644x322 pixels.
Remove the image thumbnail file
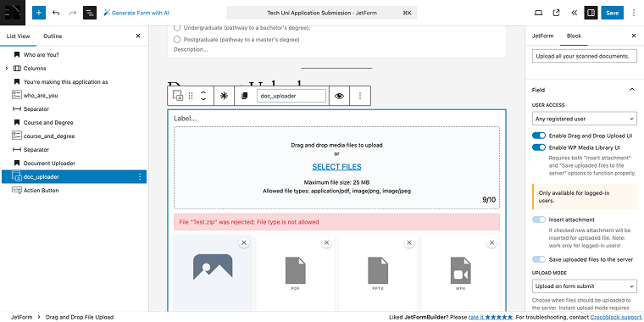(x=244, y=242)
